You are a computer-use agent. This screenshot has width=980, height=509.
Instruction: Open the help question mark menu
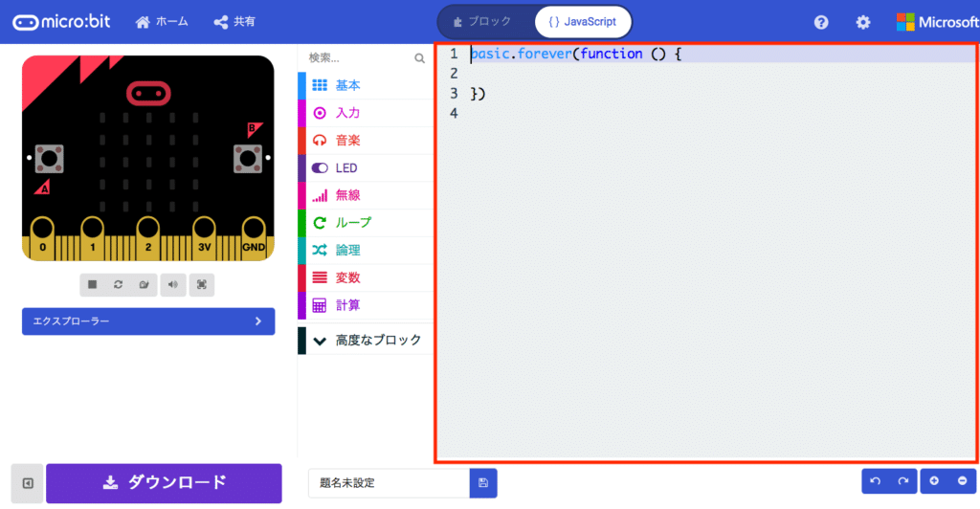click(x=821, y=22)
